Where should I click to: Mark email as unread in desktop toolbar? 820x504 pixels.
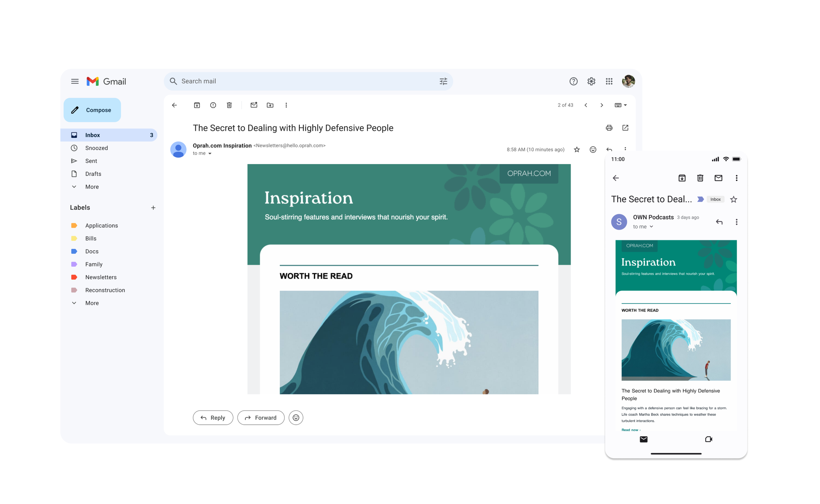pyautogui.click(x=254, y=105)
